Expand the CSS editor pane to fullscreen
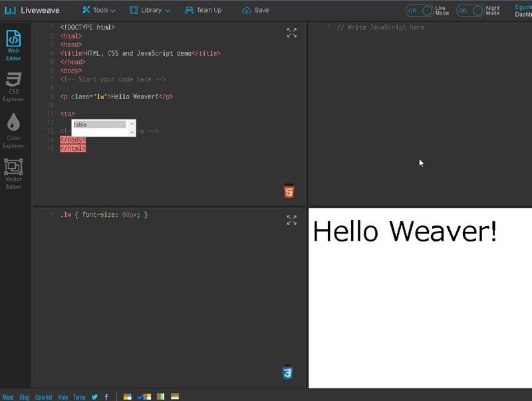The height and width of the screenshot is (401, 532). [291, 220]
